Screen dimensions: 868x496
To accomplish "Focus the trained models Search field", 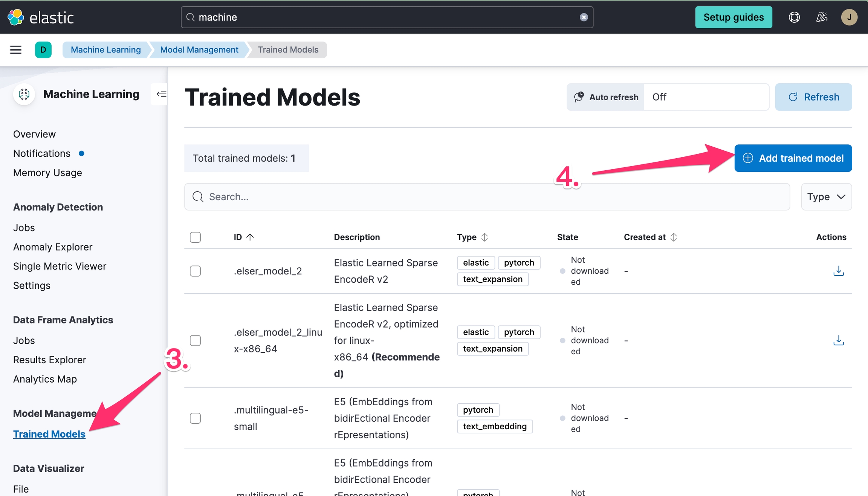I will pyautogui.click(x=490, y=197).
